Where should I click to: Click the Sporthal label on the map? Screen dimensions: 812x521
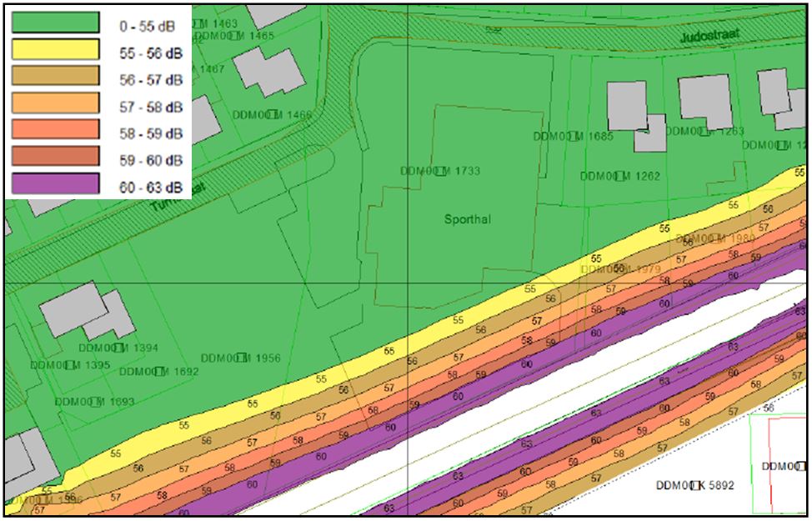click(467, 220)
